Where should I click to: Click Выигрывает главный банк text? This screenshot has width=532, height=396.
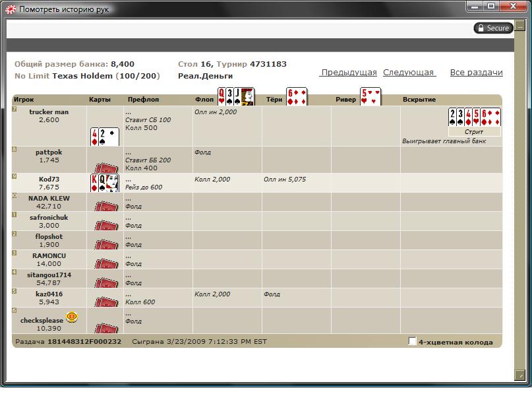pos(444,141)
